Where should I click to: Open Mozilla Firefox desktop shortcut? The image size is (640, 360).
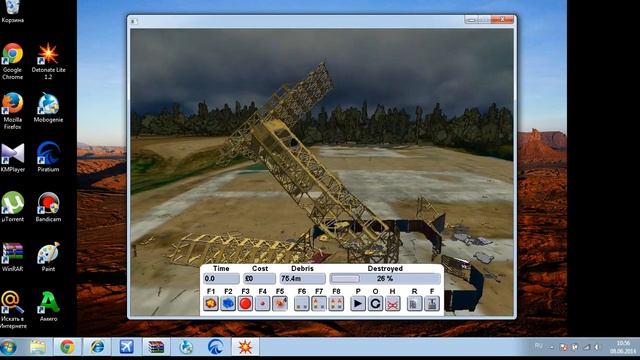pyautogui.click(x=12, y=111)
